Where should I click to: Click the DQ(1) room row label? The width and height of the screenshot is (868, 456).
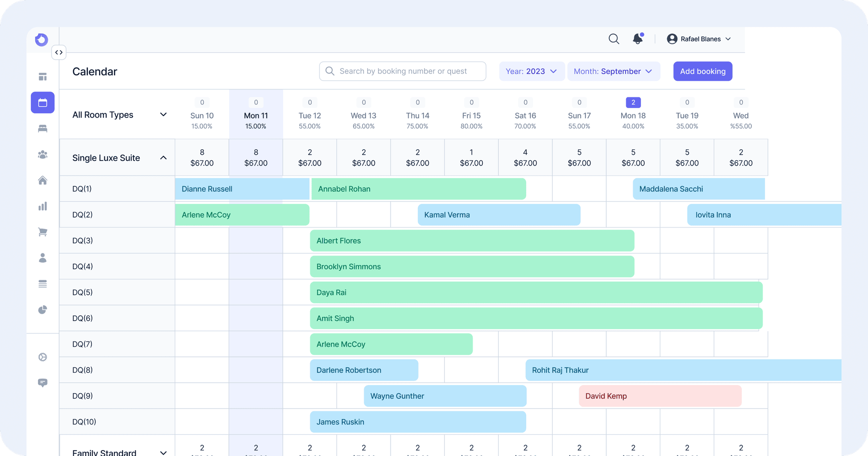pos(82,189)
